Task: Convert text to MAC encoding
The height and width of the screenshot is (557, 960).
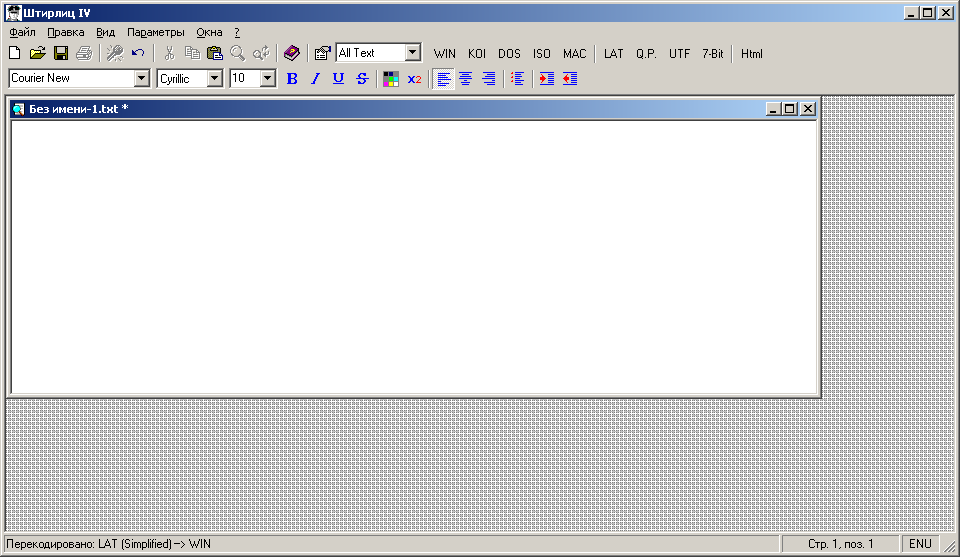Action: pyautogui.click(x=575, y=54)
